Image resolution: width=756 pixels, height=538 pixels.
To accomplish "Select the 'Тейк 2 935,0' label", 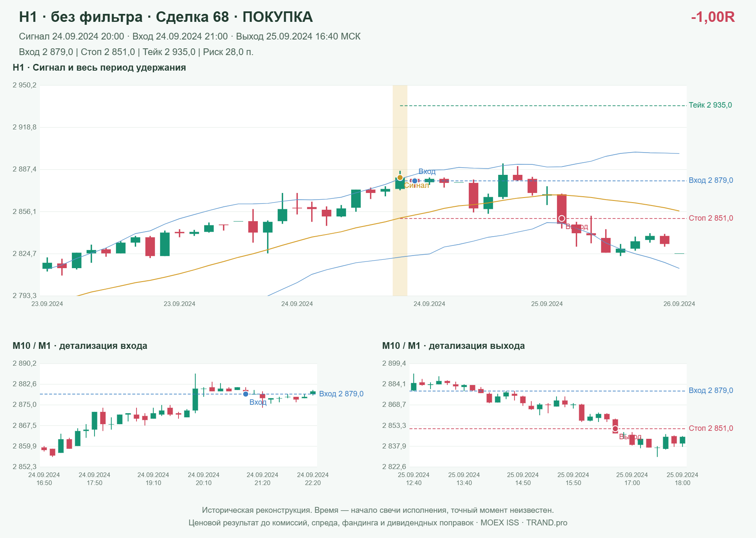I will pyautogui.click(x=710, y=105).
